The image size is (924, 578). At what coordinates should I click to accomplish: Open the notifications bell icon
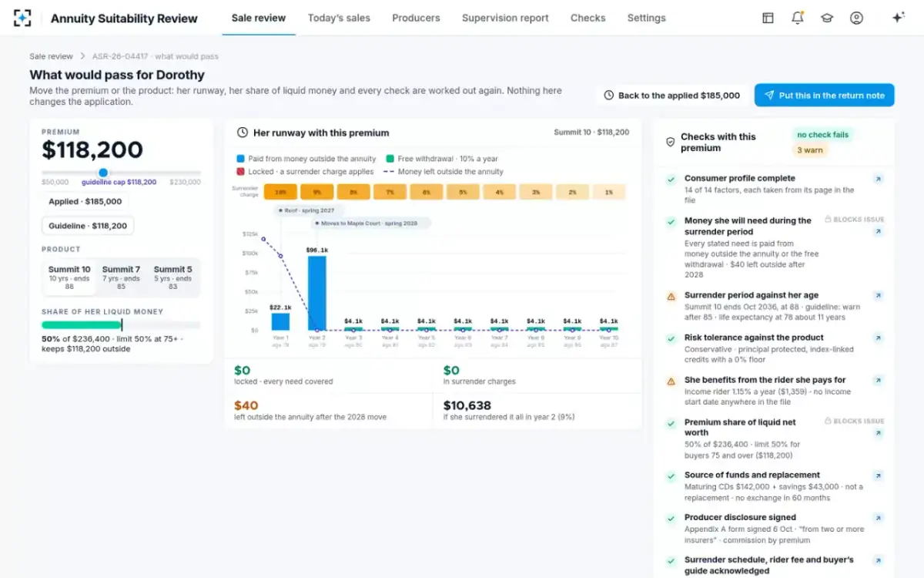tap(798, 18)
